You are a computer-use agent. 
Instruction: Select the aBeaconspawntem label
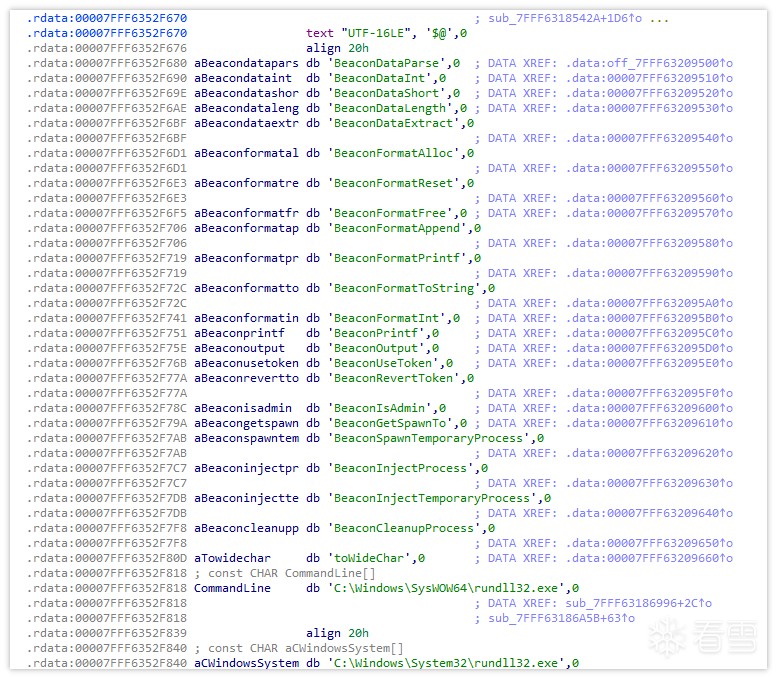click(x=246, y=438)
